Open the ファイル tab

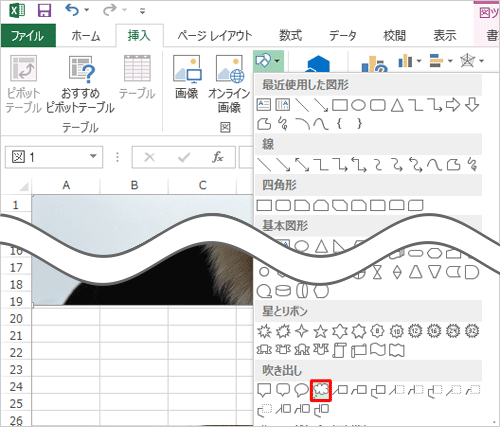click(x=28, y=35)
